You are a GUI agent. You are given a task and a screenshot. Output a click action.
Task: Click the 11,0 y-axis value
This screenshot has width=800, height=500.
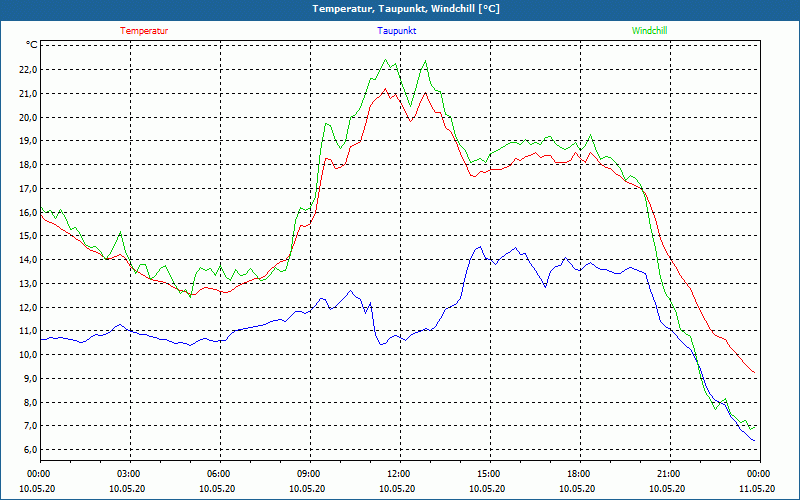click(x=28, y=331)
